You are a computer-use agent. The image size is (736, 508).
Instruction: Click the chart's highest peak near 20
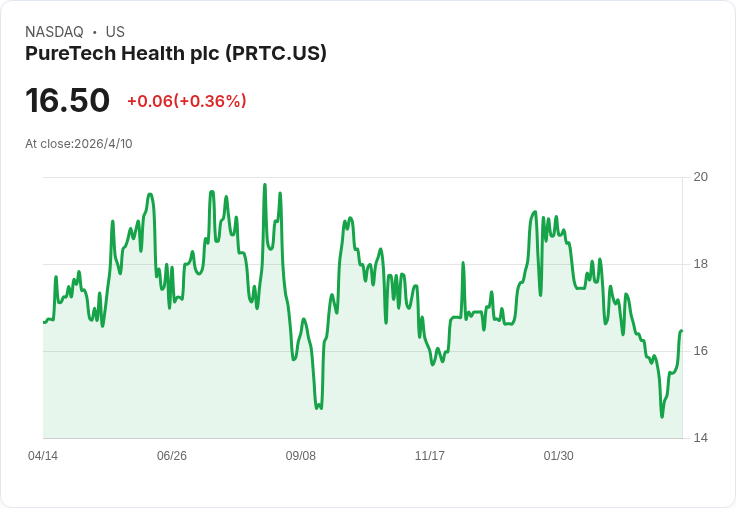265,185
